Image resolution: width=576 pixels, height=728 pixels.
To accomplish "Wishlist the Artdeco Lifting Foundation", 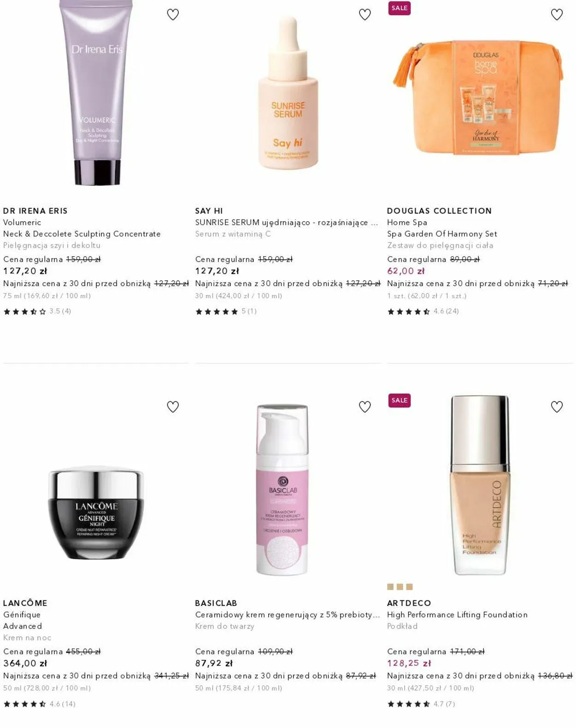I will pyautogui.click(x=557, y=407).
